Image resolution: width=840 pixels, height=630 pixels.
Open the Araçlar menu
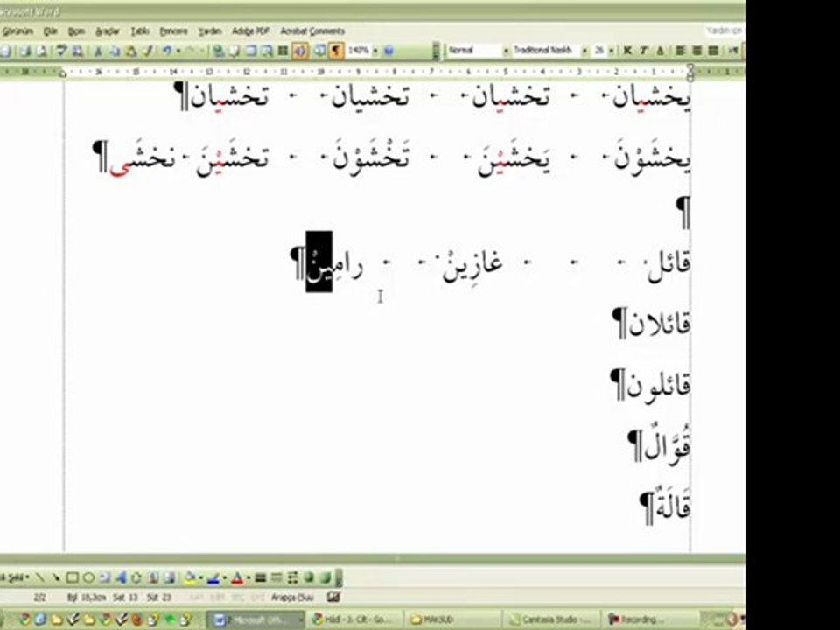tap(107, 31)
